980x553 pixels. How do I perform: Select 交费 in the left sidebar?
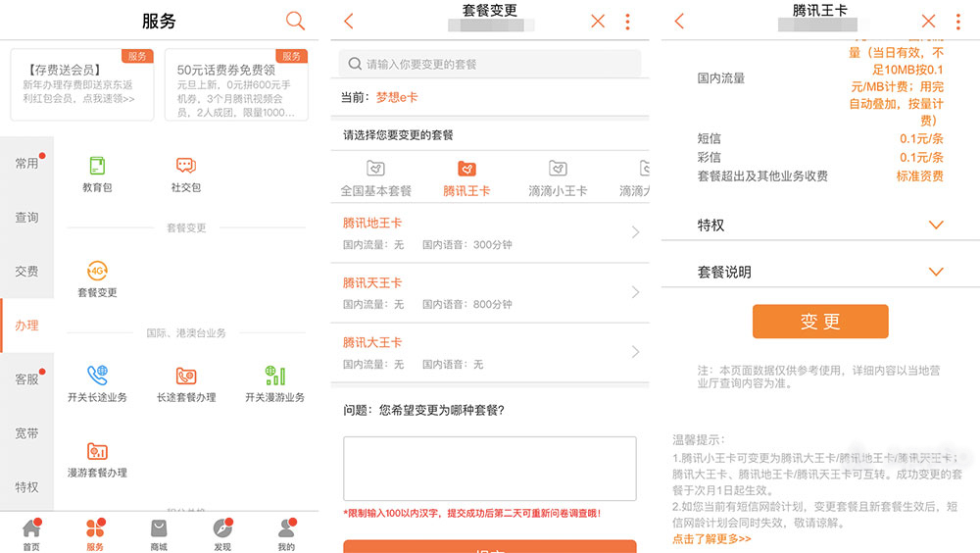coord(26,271)
